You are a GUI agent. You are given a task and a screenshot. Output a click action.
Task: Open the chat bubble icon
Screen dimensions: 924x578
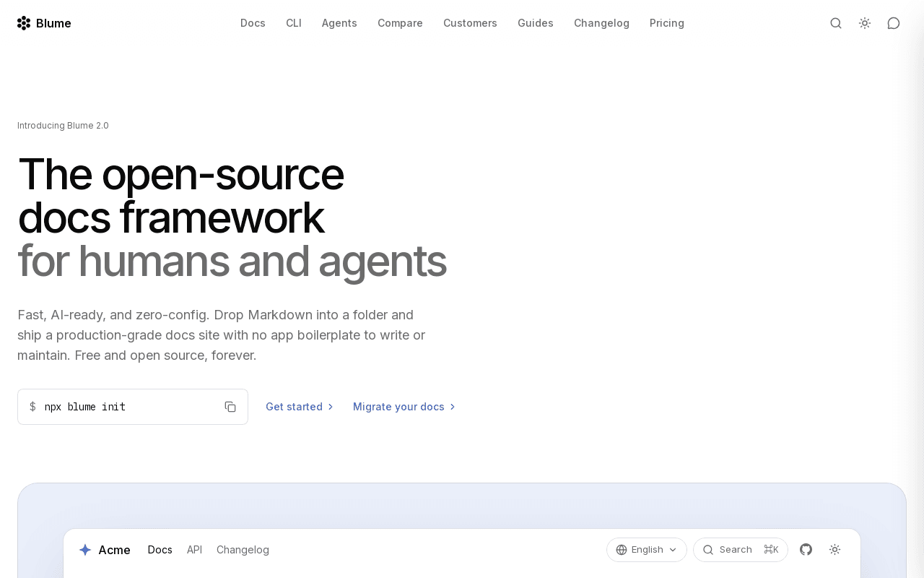point(894,23)
